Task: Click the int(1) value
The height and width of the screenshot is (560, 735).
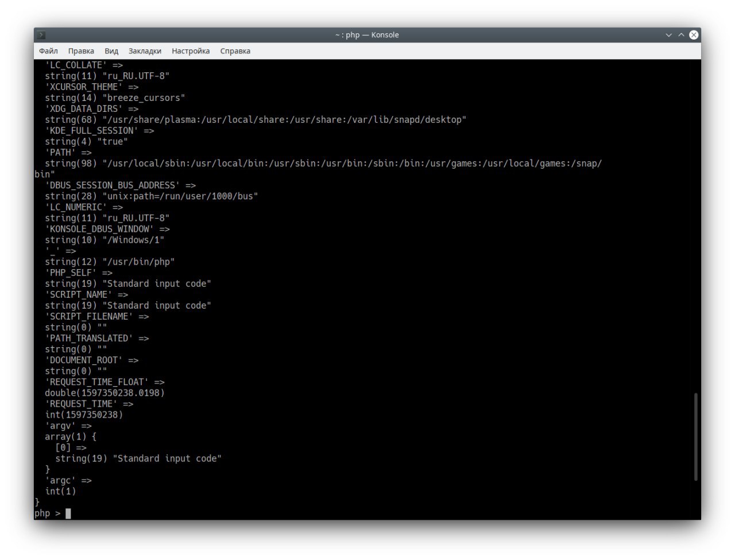Action: point(60,491)
